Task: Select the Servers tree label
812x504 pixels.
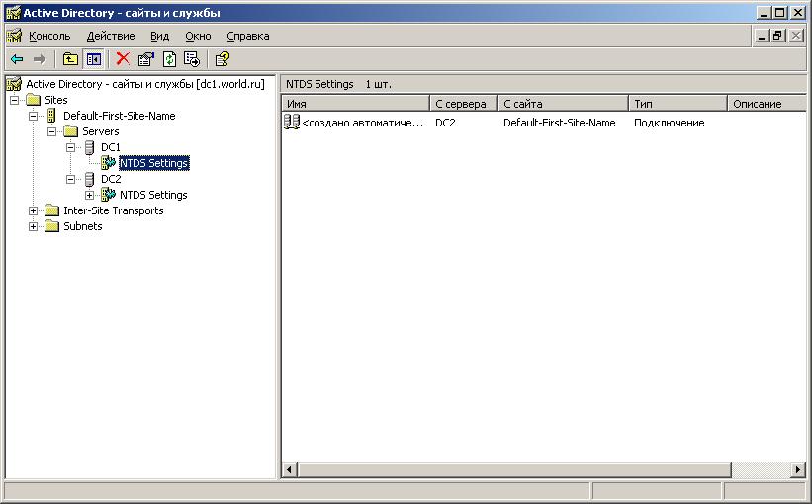Action: 101,131
